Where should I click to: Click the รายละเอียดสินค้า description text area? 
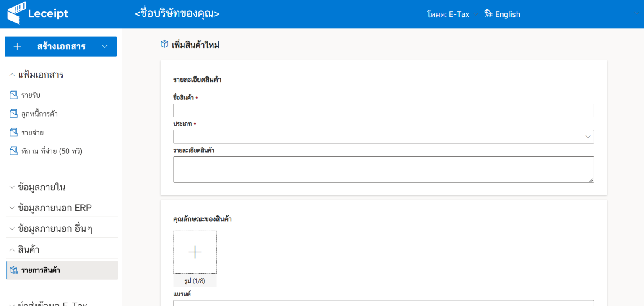[x=383, y=169]
